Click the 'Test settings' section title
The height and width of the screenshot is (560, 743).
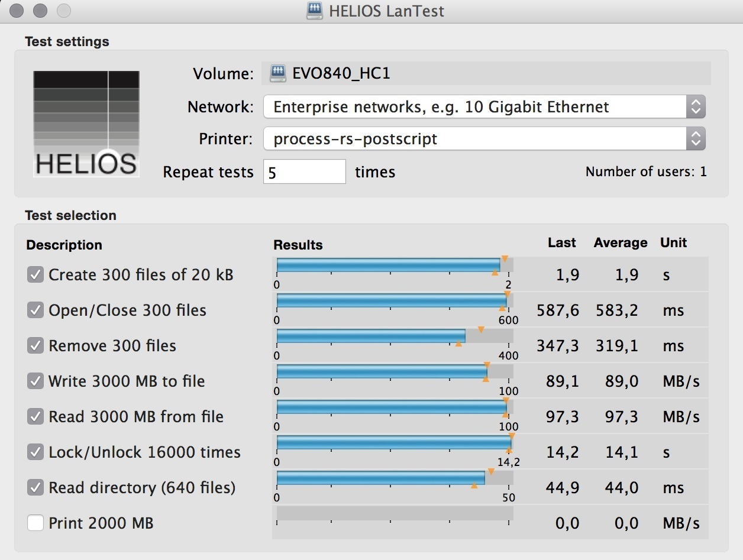(67, 41)
